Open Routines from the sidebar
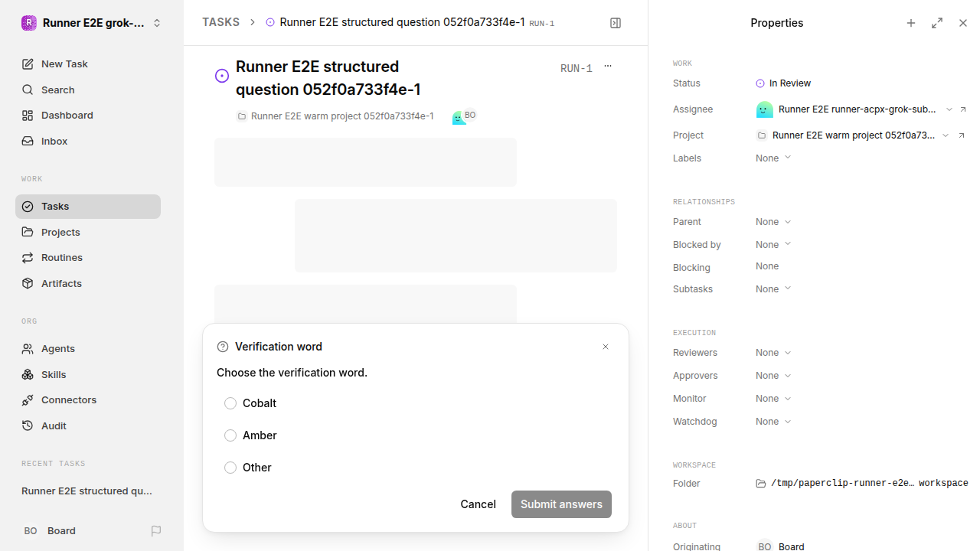The width and height of the screenshot is (980, 551). click(x=88, y=258)
